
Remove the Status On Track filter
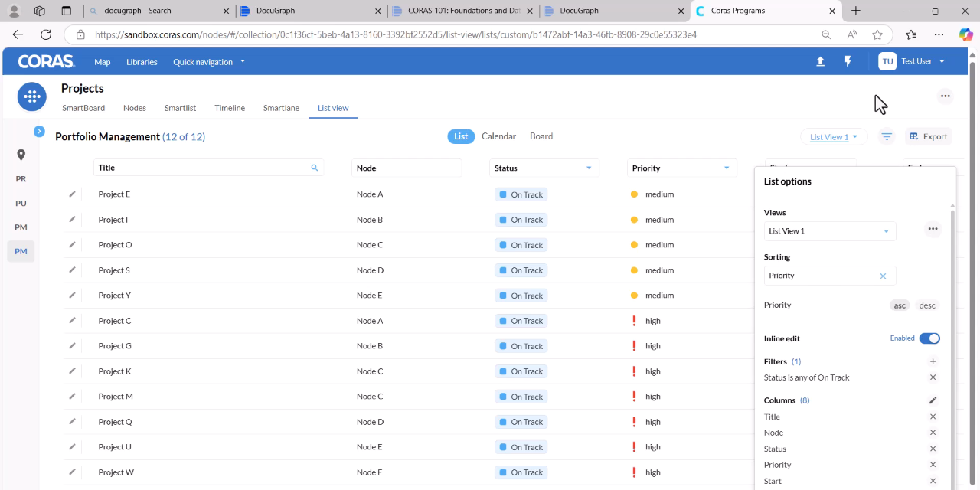click(933, 377)
